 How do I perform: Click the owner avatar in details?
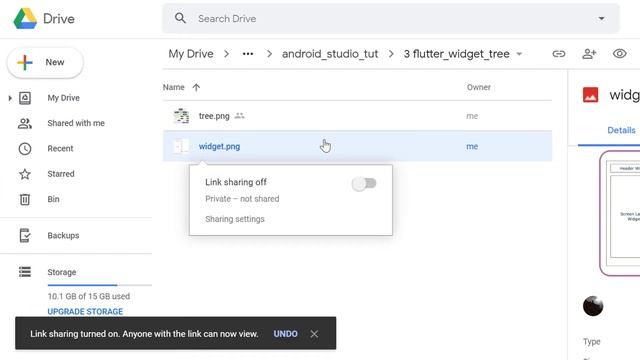click(x=593, y=306)
